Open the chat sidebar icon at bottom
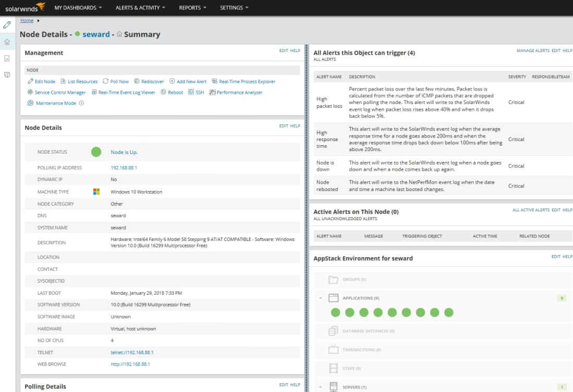573x392 pixels. [x=7, y=74]
